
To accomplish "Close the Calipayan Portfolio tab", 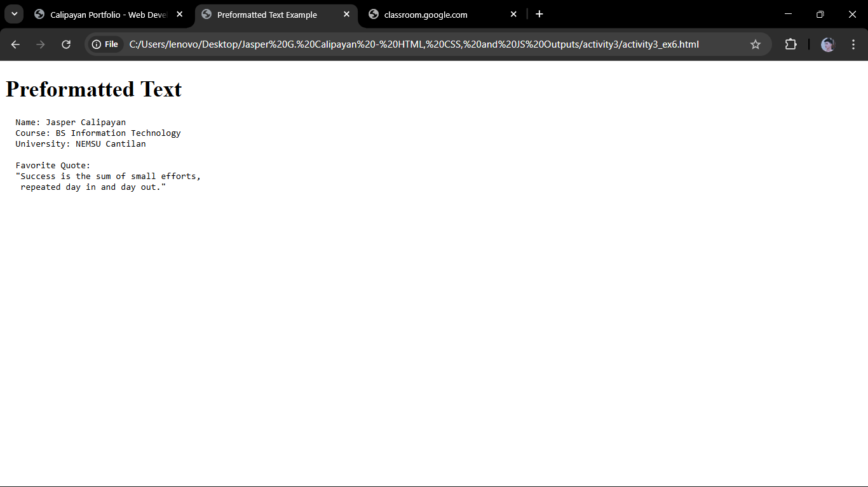I will [180, 14].
